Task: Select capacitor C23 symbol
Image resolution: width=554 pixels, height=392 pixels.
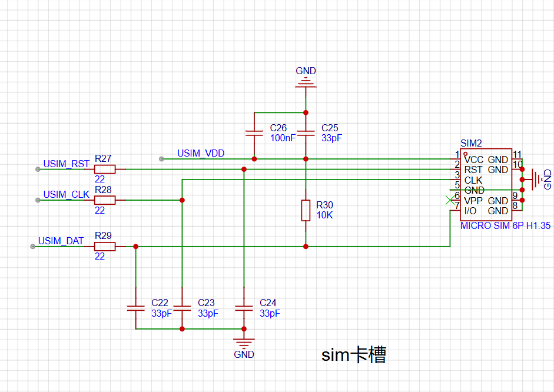Action: [x=182, y=308]
